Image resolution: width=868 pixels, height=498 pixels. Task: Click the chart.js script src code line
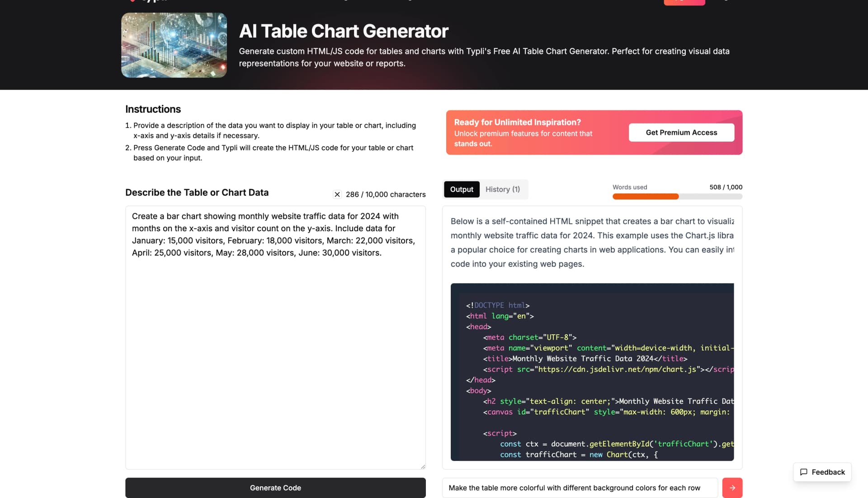tap(608, 369)
